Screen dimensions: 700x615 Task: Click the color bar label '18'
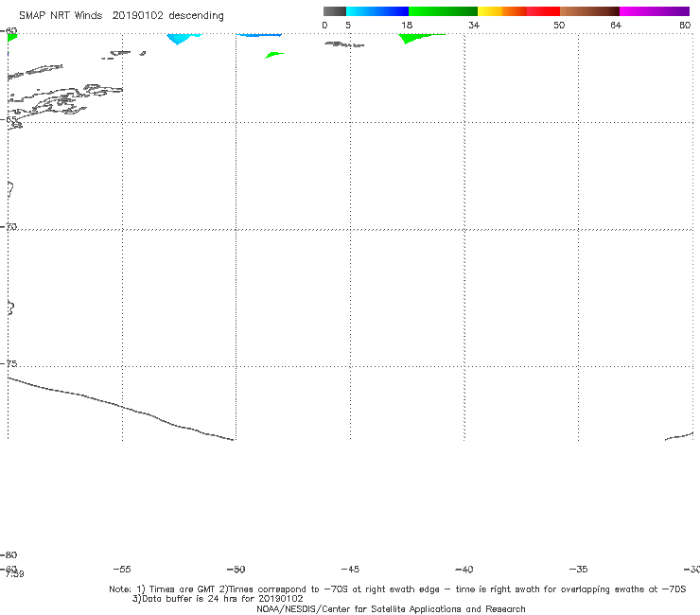(x=407, y=25)
